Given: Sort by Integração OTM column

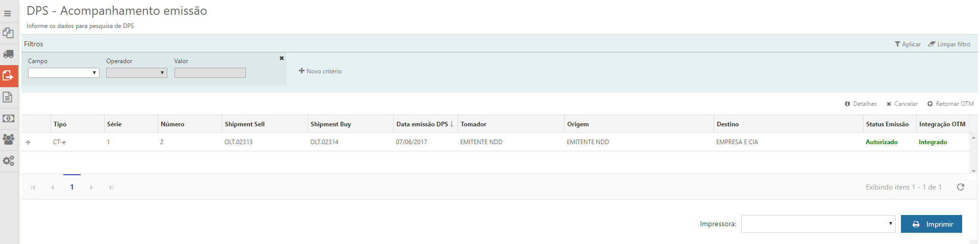Looking at the screenshot, I should tap(942, 124).
